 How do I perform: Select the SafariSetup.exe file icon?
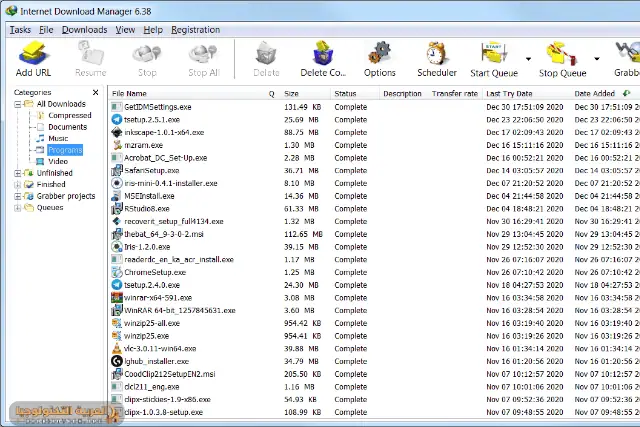tap(117, 170)
